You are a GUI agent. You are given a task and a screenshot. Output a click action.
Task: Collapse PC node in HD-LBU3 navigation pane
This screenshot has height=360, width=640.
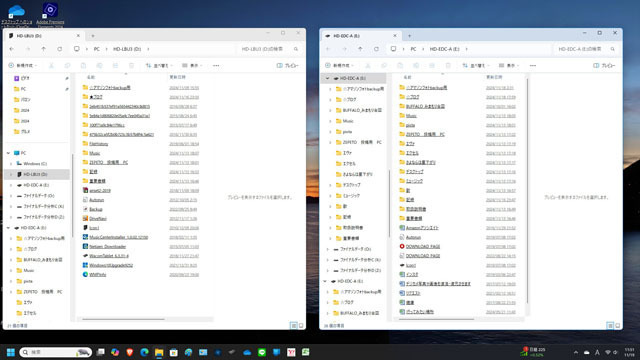point(9,153)
